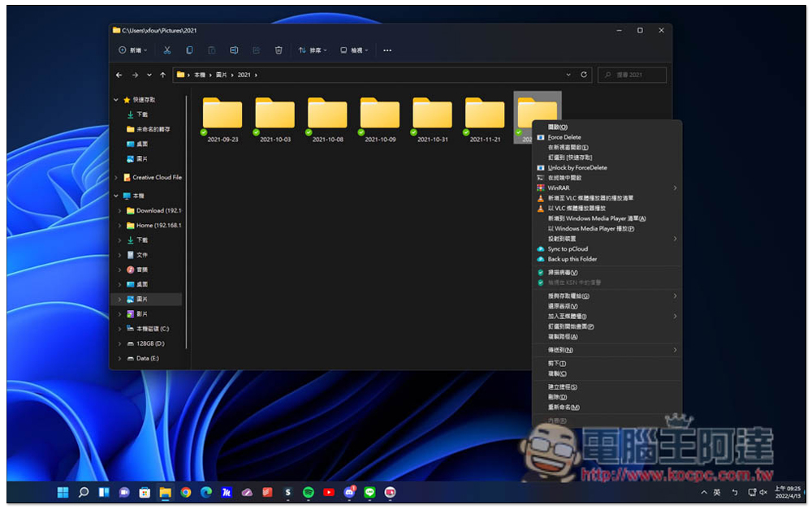The width and height of the screenshot is (812, 509).
Task: Choose 複製路徑(A) Copy as path
Action: tap(607, 337)
